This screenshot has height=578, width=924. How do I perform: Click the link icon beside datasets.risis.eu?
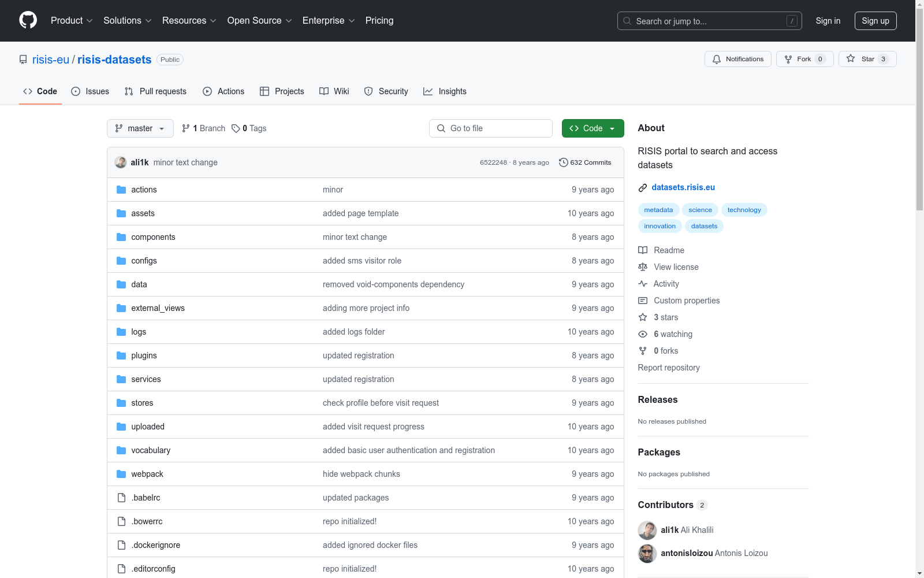643,187
